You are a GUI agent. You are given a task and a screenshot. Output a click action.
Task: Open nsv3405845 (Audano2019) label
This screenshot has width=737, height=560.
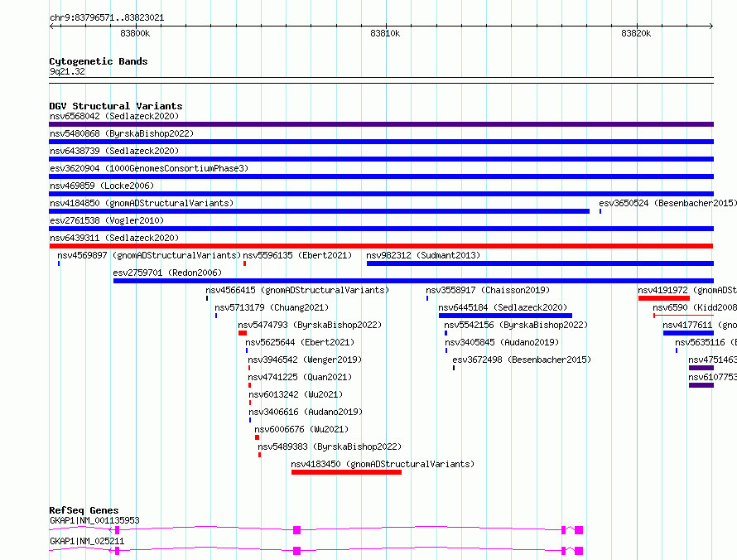[502, 342]
